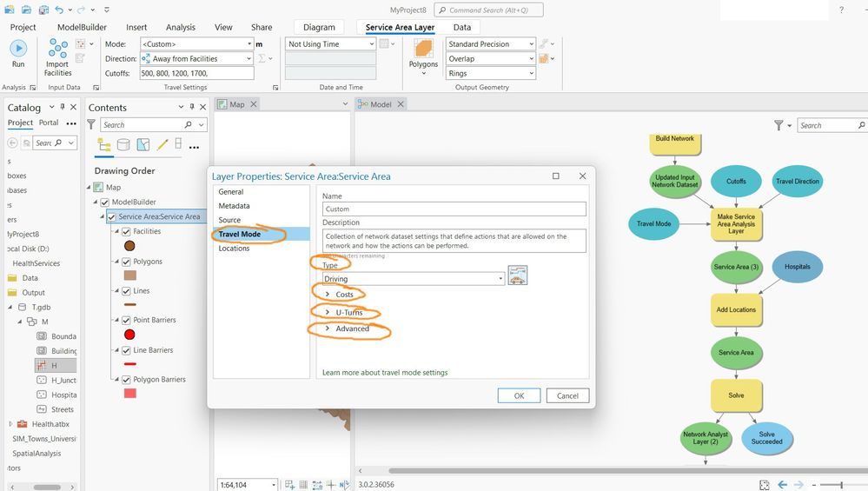
Task: Select Metadata in Layer Properties sidebar
Action: pos(235,206)
